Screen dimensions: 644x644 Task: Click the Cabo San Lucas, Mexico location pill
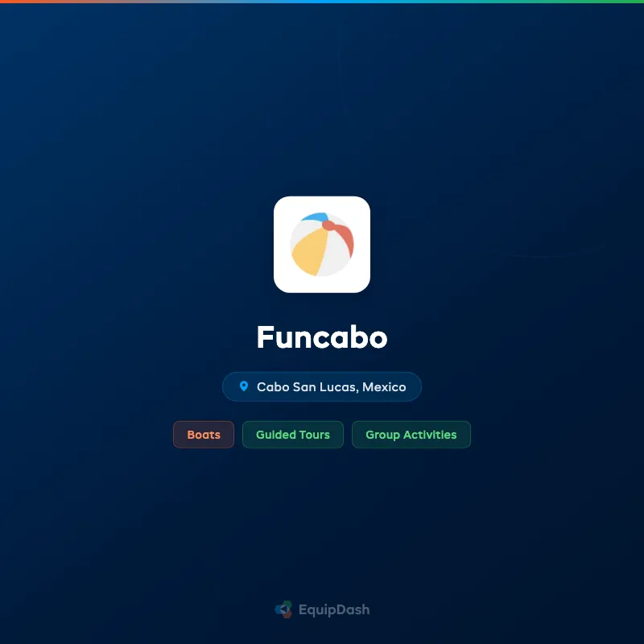point(321,386)
